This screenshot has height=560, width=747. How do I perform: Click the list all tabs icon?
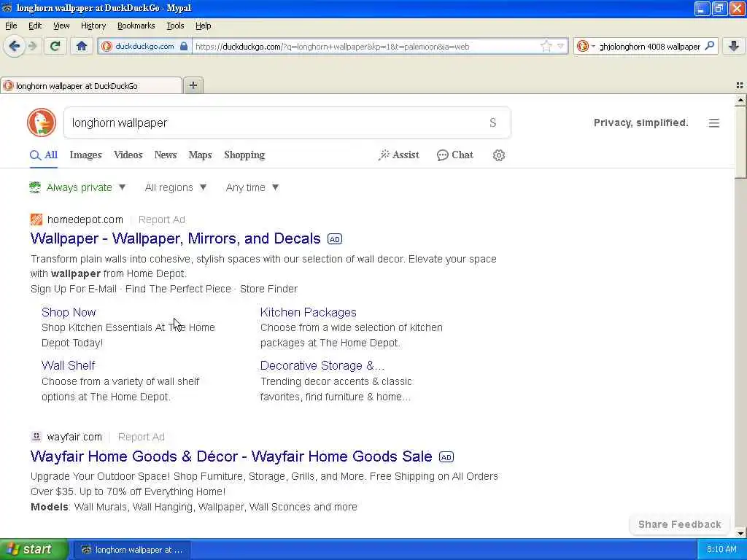pos(740,86)
